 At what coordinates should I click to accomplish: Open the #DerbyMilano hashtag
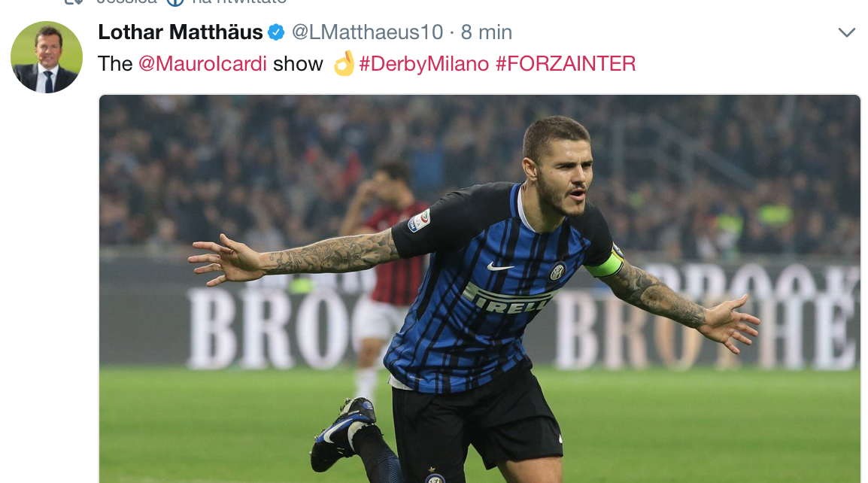pos(424,64)
